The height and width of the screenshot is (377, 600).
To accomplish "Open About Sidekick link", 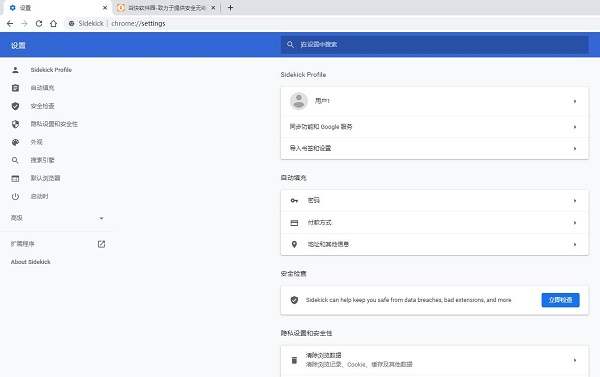I will pyautogui.click(x=31, y=262).
